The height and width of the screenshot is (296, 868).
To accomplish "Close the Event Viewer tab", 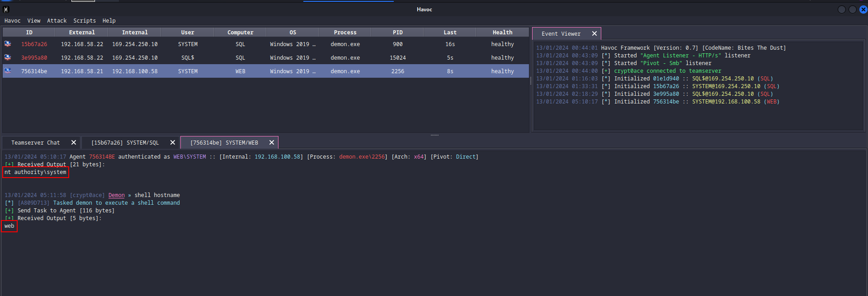I will pos(594,34).
